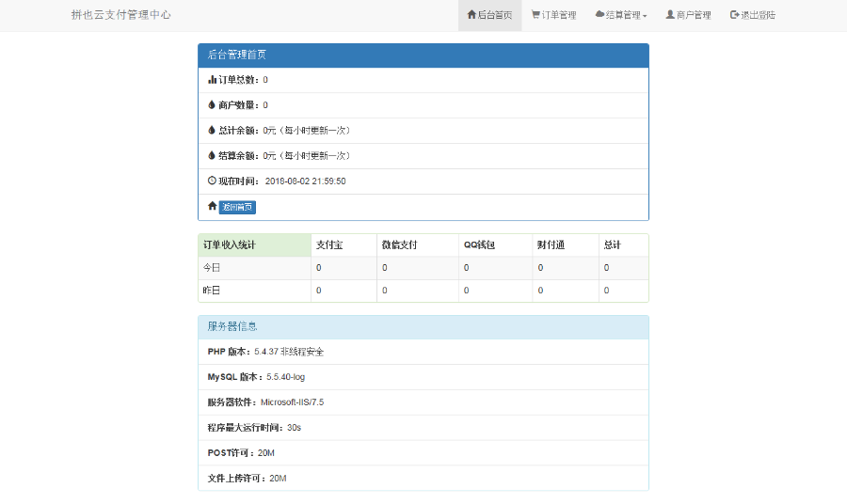
Task: Click the 订单收入统计 table header
Action: point(254,245)
